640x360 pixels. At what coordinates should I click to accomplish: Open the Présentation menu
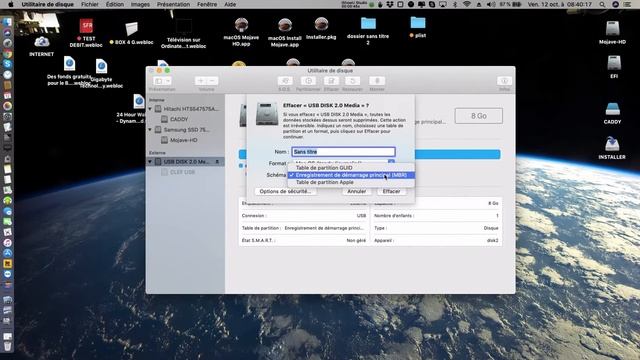coord(173,4)
